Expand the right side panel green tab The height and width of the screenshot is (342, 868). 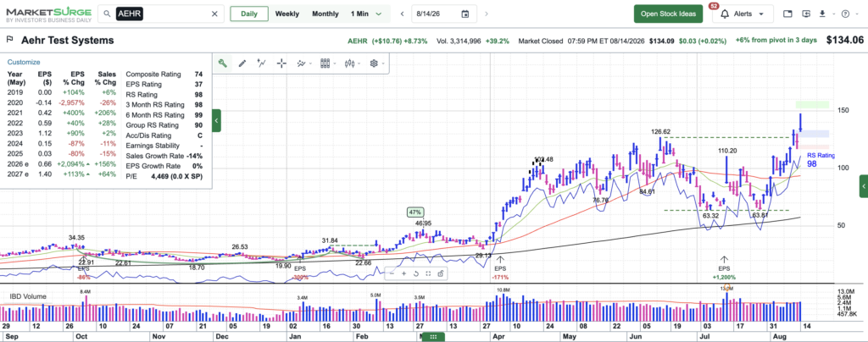point(864,186)
